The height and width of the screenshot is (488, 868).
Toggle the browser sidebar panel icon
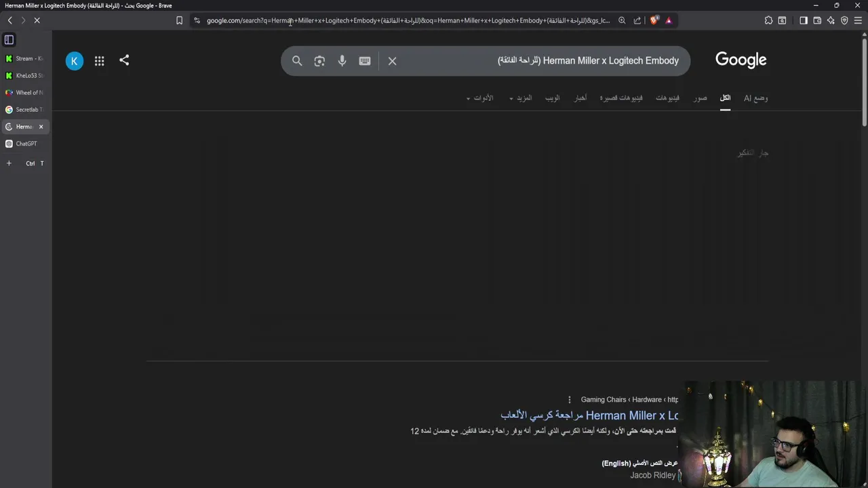click(804, 20)
